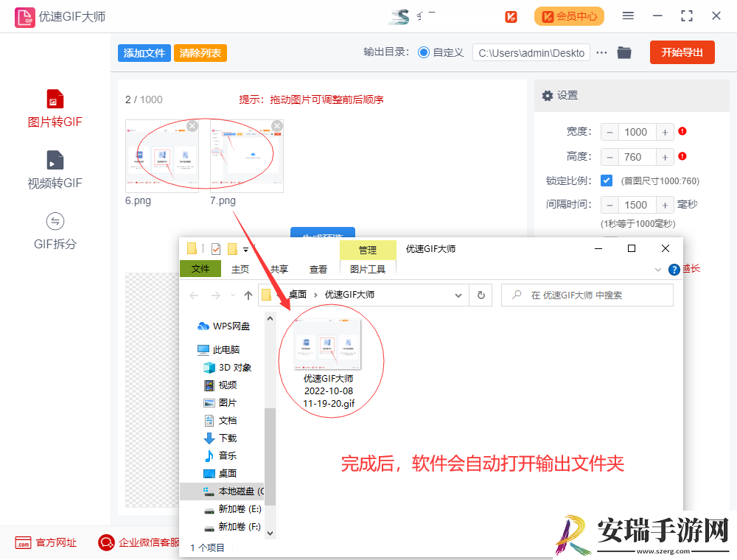Click the width warning red icon
This screenshot has width=737, height=560.
pos(682,132)
